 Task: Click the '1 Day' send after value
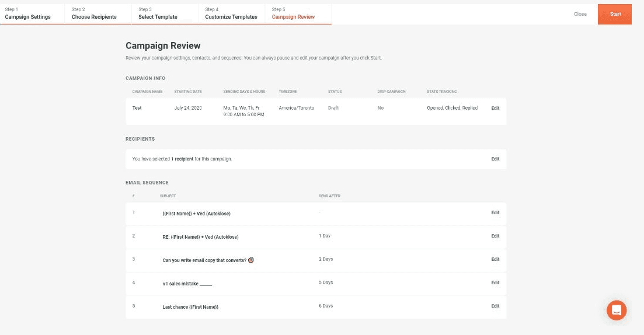(325, 236)
